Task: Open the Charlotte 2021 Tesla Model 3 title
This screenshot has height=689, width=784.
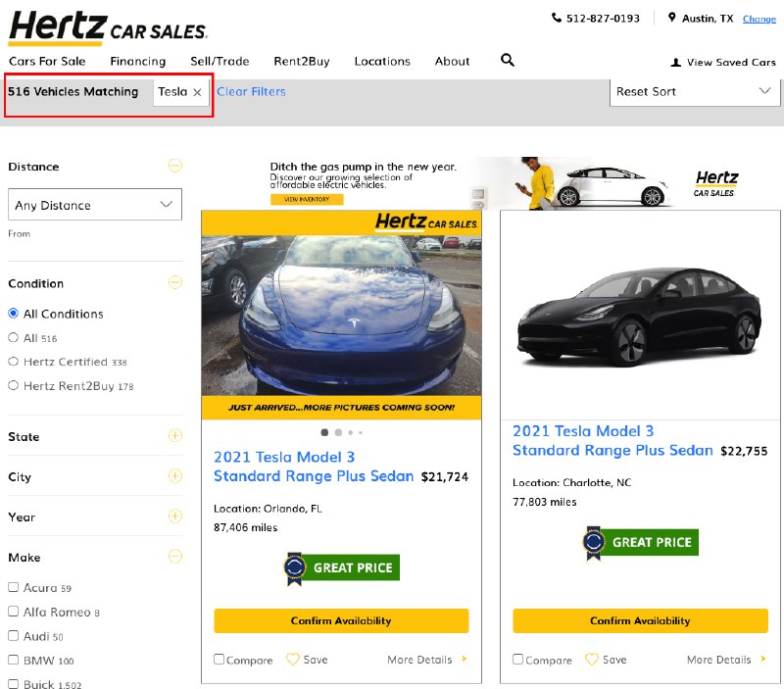Action: pos(612,440)
